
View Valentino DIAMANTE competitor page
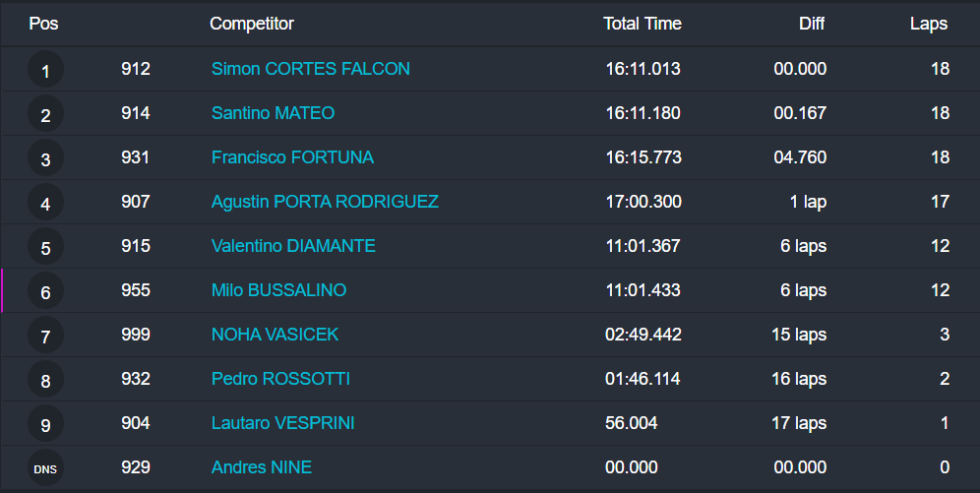pos(293,246)
